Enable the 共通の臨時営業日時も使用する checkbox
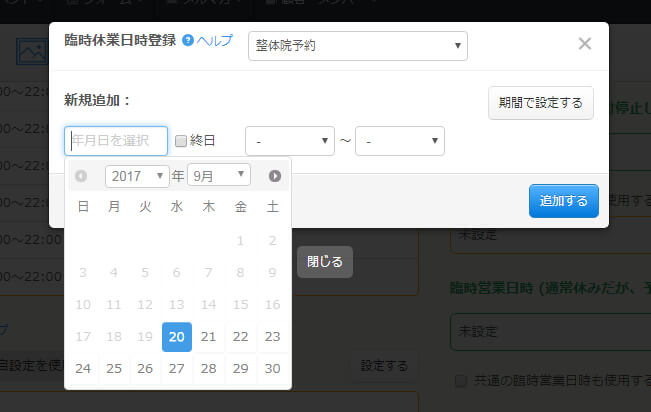Image resolution: width=651 pixels, height=412 pixels. pyautogui.click(x=460, y=381)
